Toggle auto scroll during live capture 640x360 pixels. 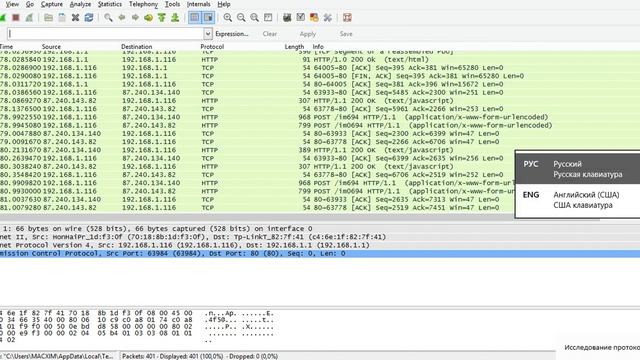208,18
